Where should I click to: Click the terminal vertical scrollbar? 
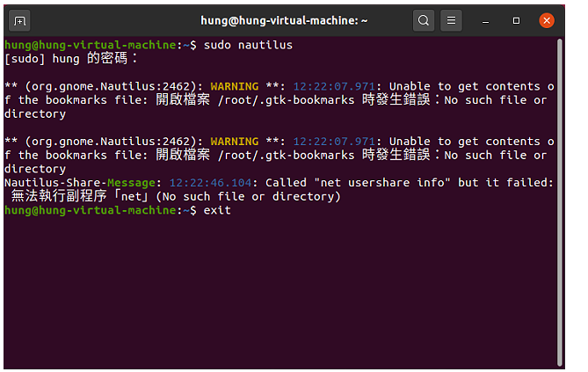pyautogui.click(x=560, y=202)
